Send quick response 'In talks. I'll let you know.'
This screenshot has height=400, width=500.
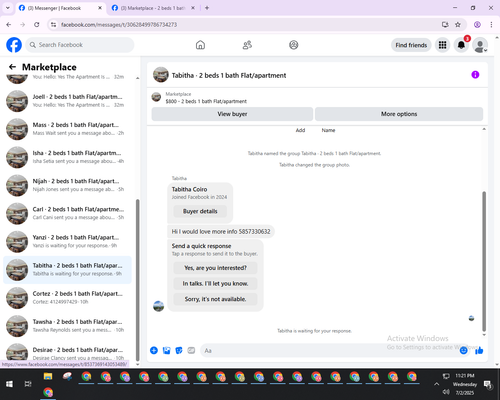tap(215, 284)
